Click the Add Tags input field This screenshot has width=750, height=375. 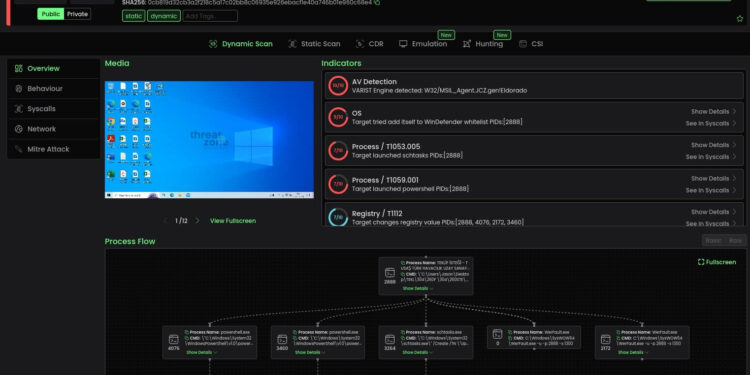click(210, 16)
